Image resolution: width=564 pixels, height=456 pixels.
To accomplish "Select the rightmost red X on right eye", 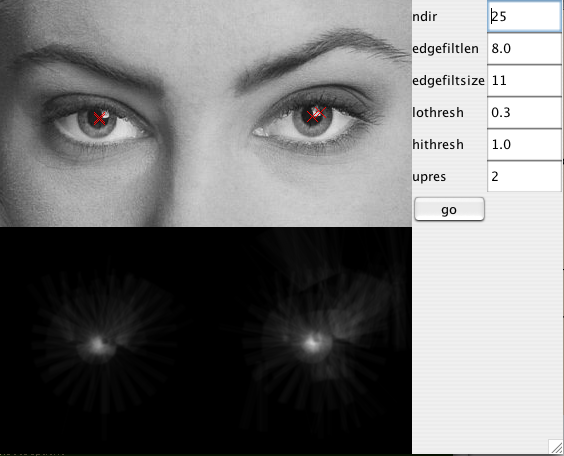I will [320, 113].
